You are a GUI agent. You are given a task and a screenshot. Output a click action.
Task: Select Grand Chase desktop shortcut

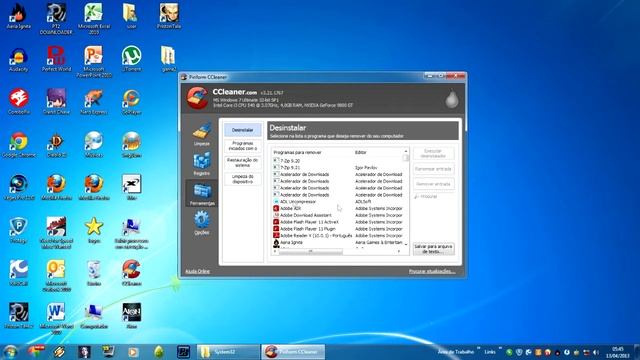point(56,102)
